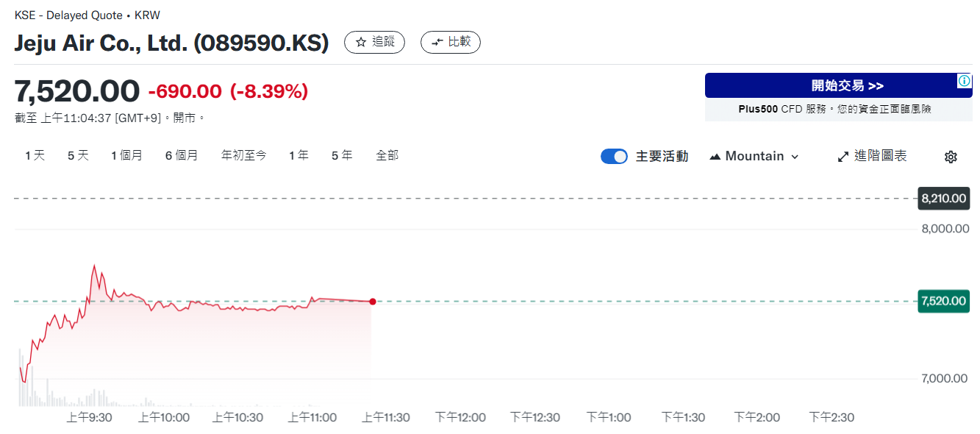The image size is (980, 434).
Task: Click the Mountain chart type icon
Action: pyautogui.click(x=715, y=157)
